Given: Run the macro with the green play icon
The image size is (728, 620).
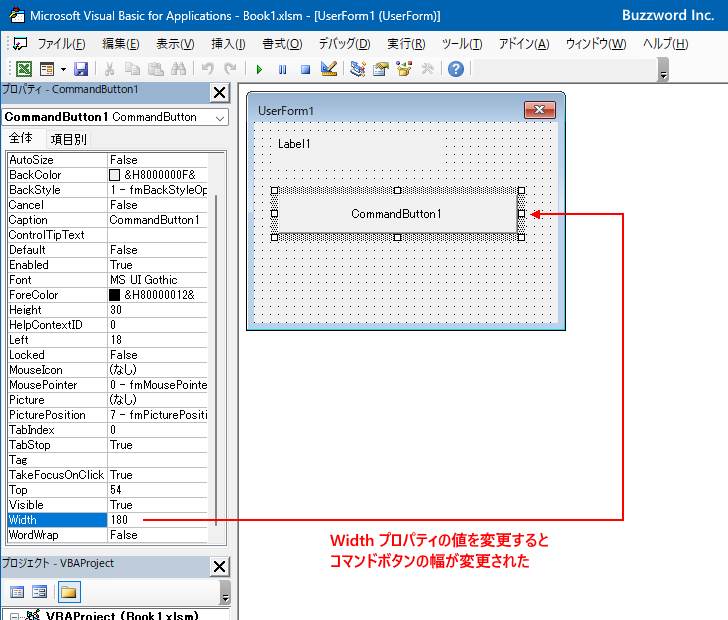Looking at the screenshot, I should point(259,69).
